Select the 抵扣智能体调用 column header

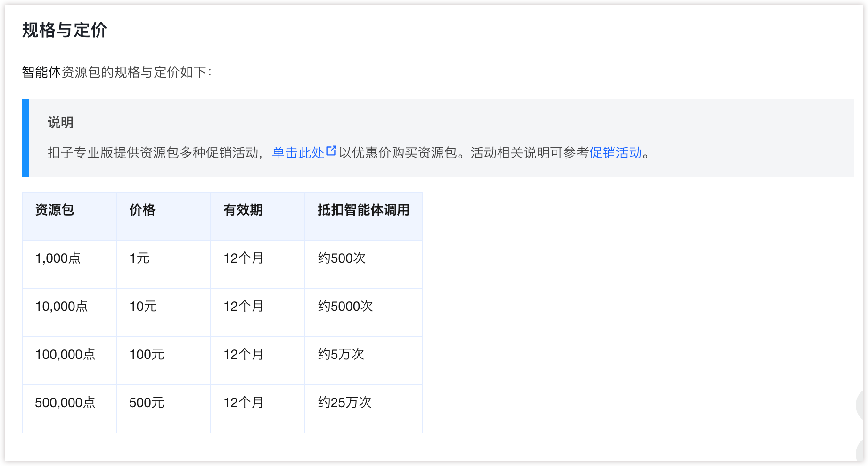point(363,210)
